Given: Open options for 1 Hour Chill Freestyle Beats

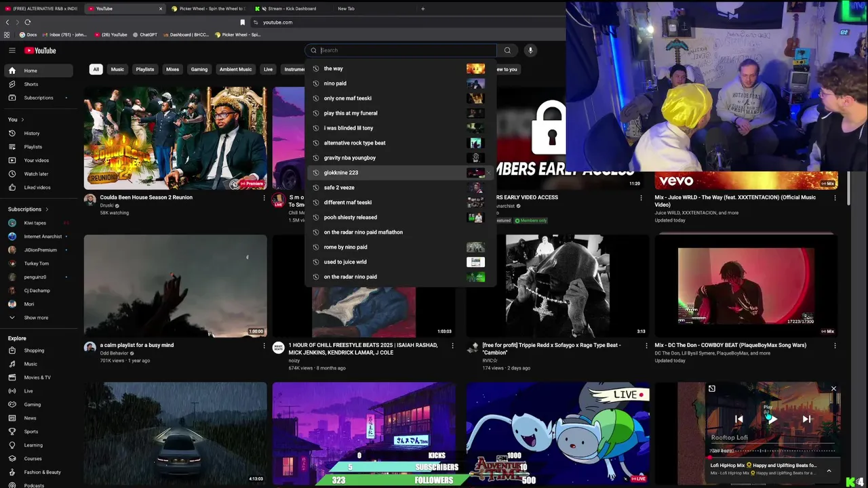Looking at the screenshot, I should point(453,346).
